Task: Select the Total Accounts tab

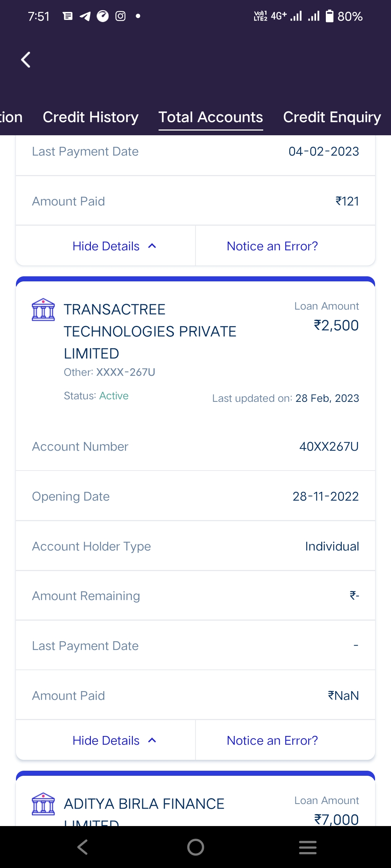Action: pyautogui.click(x=211, y=117)
